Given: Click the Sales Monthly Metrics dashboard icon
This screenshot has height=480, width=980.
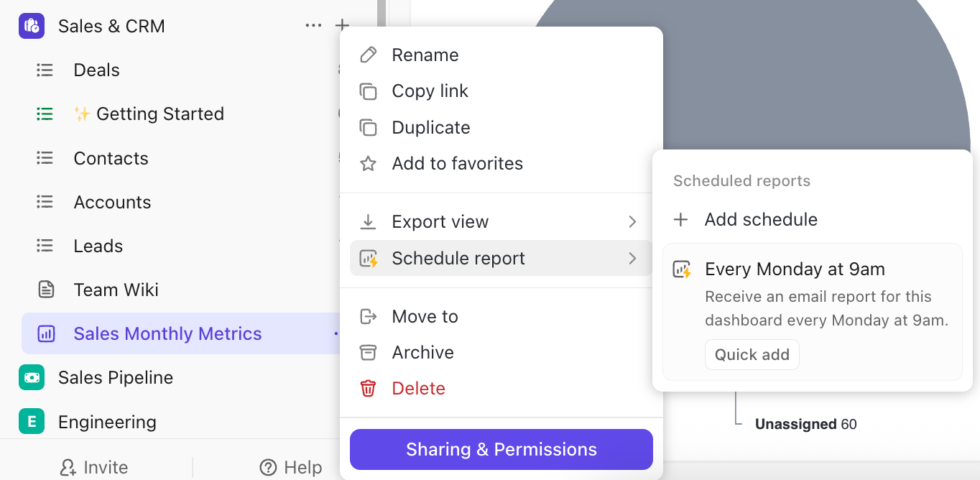Looking at the screenshot, I should point(45,333).
